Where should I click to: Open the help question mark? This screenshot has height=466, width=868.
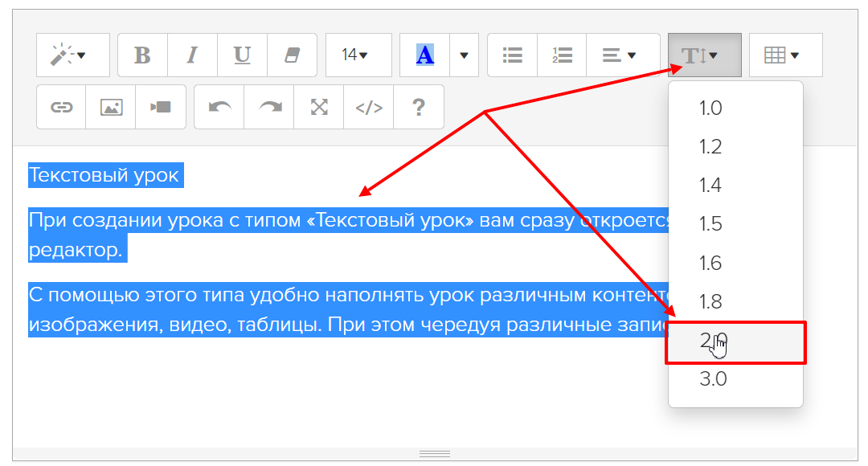point(418,107)
